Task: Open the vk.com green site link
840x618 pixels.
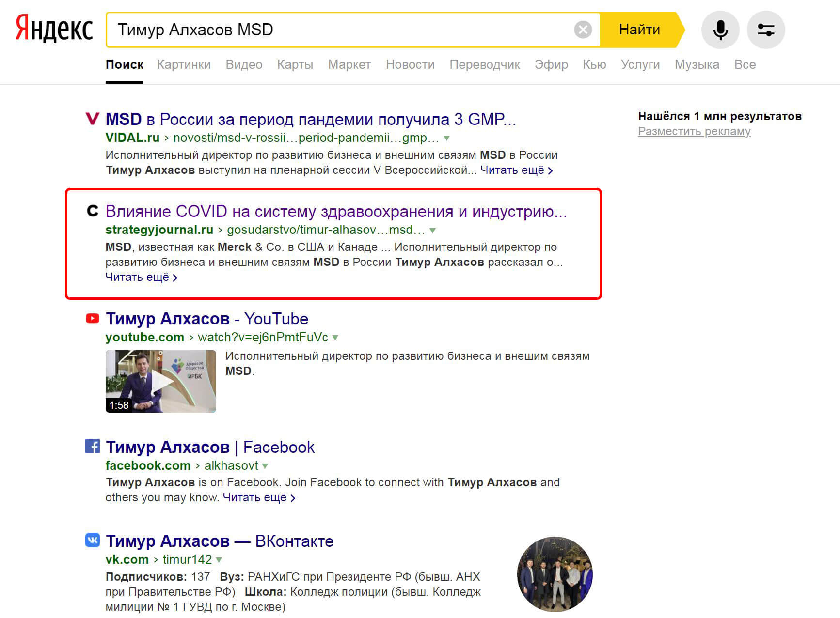Action: point(127,559)
